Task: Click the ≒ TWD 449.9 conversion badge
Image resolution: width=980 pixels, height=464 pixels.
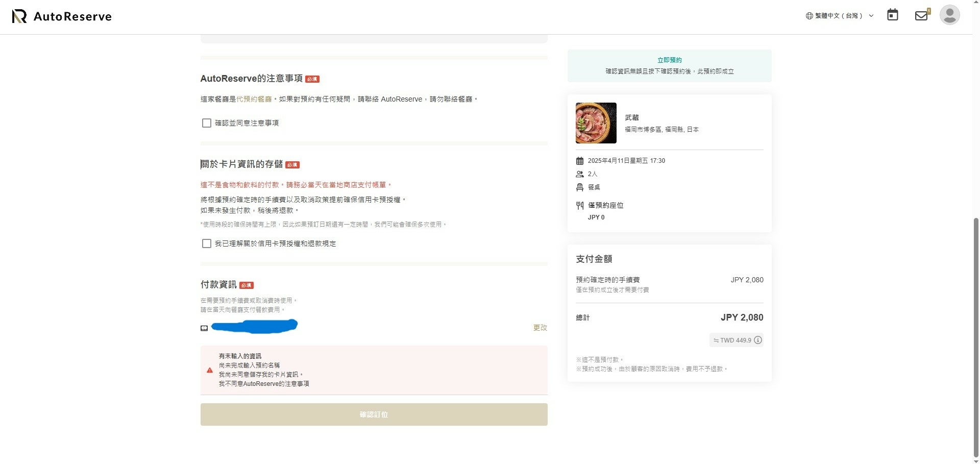Action: (x=736, y=340)
